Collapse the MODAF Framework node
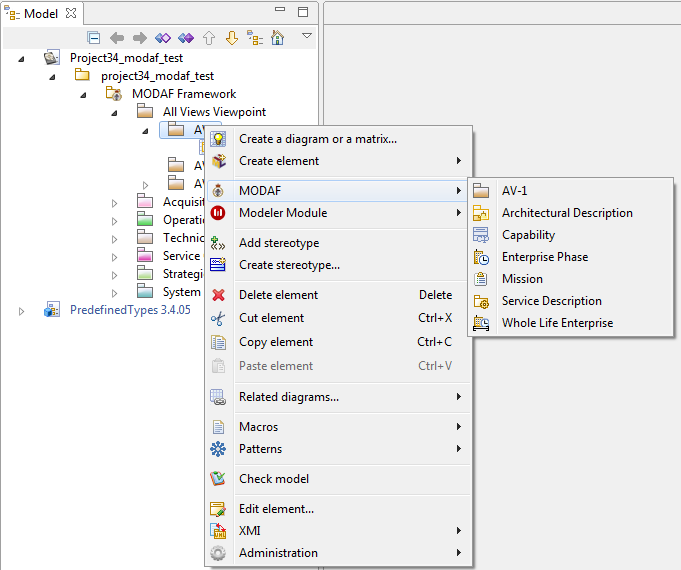 click(83, 95)
